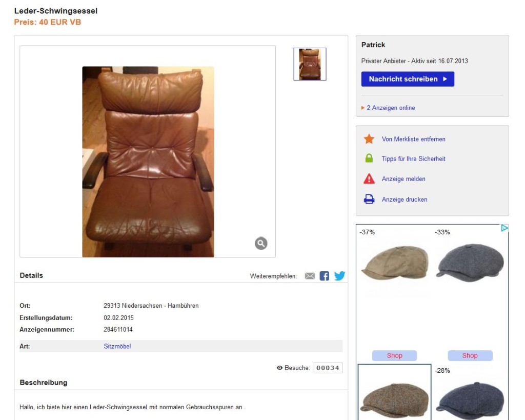
Task: Click Shop button under -33% cap
Action: 470,355
